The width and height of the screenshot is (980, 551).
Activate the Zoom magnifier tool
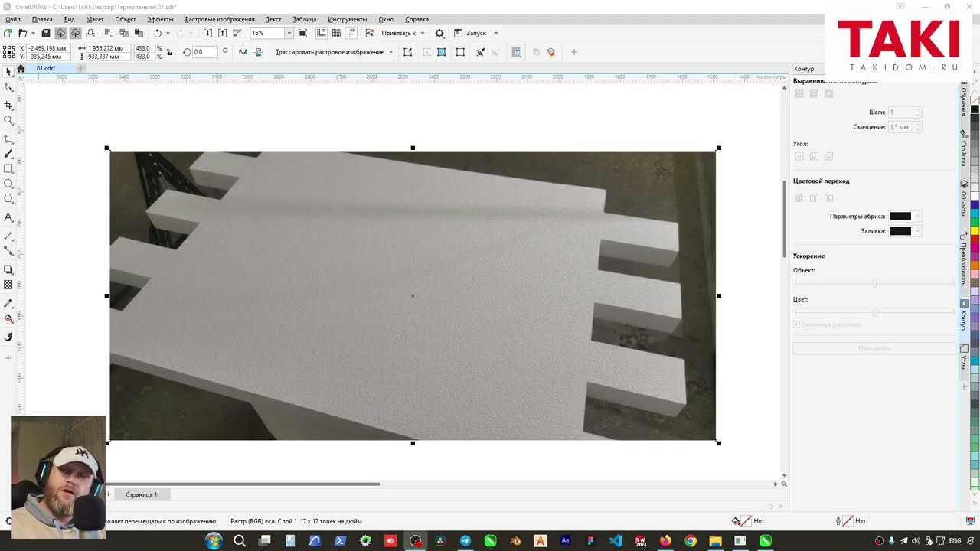coord(8,120)
